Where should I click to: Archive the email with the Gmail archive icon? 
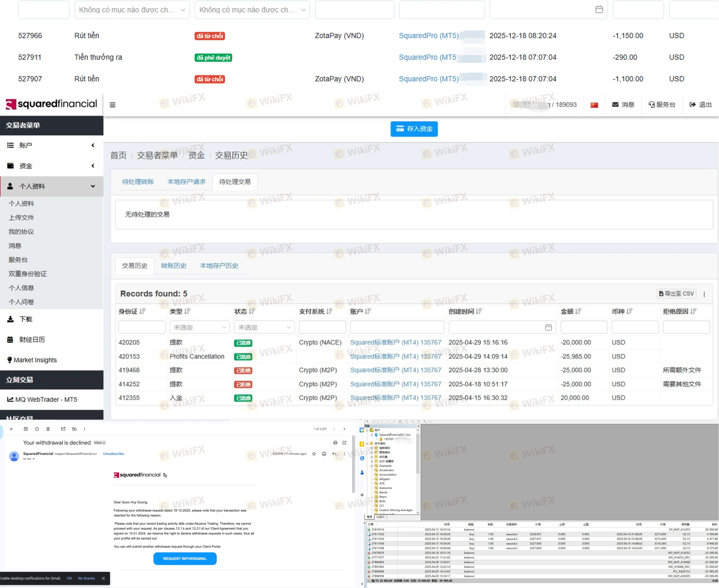[x=26, y=429]
